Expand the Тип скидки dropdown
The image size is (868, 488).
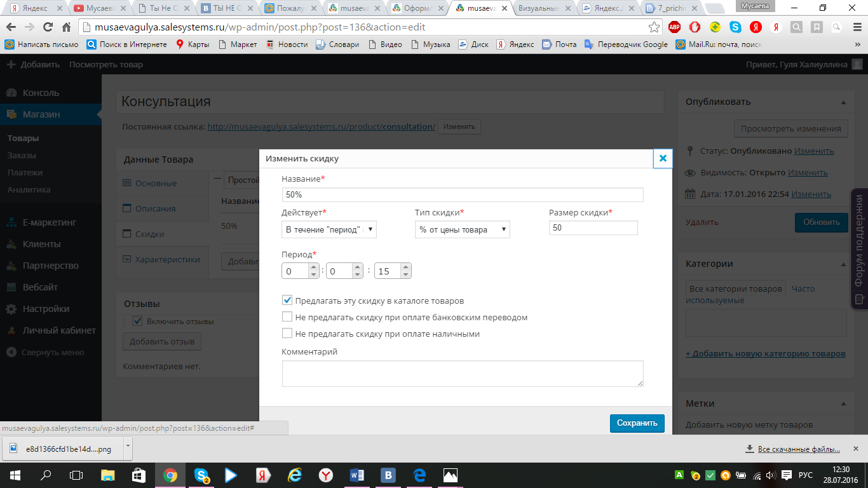tap(462, 229)
